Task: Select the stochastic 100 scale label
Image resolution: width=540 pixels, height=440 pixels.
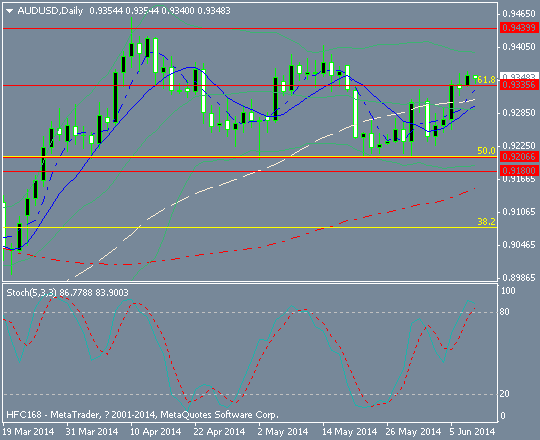Action: click(x=508, y=291)
